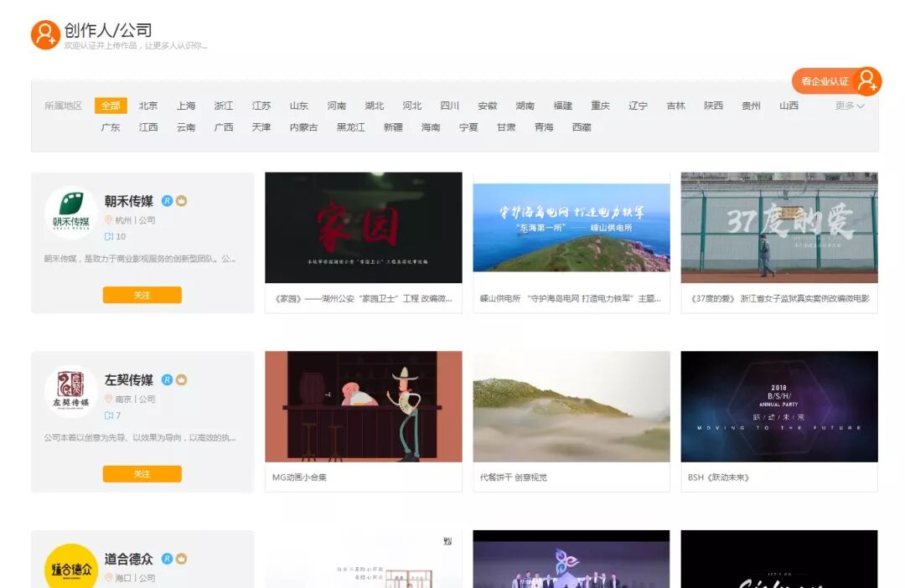The height and width of the screenshot is (588, 905).
Task: Open 代餐饼干 创意视觉 thumbnail
Action: (571, 406)
